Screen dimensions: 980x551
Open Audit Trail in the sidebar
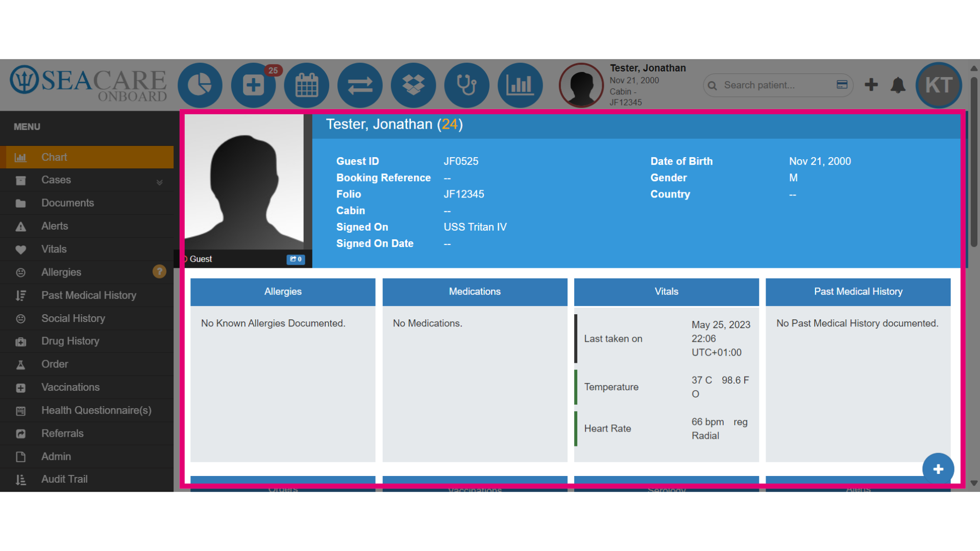point(87,479)
